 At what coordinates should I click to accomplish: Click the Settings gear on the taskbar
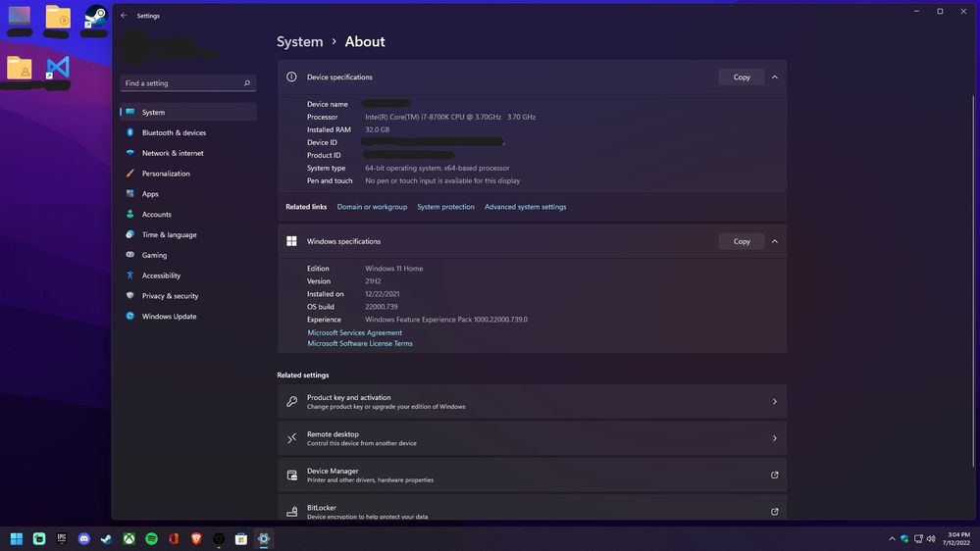[x=264, y=538]
